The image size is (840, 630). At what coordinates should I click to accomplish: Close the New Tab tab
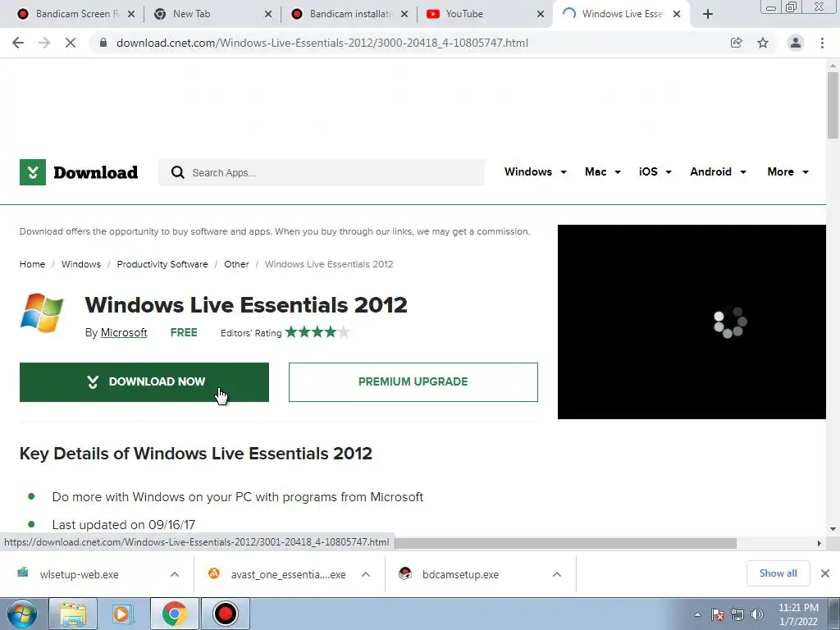(268, 15)
